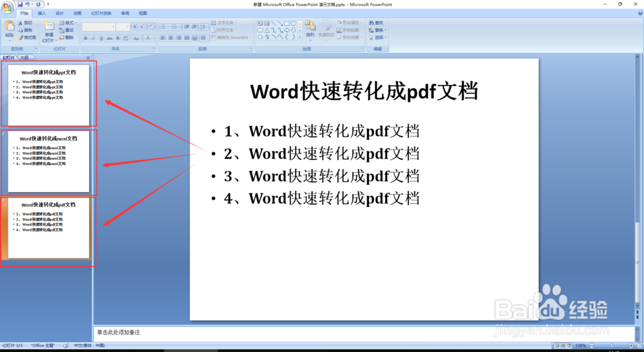Switch to Slide Show (幻灯片放映) tab
Image resolution: width=644 pixels, height=352 pixels.
pyautogui.click(x=101, y=13)
